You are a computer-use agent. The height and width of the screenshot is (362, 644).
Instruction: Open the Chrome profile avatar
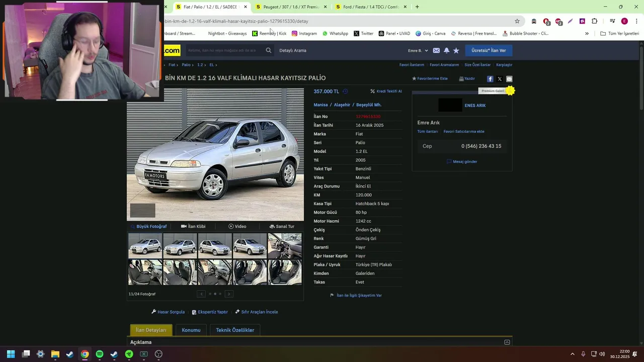[x=624, y=21]
